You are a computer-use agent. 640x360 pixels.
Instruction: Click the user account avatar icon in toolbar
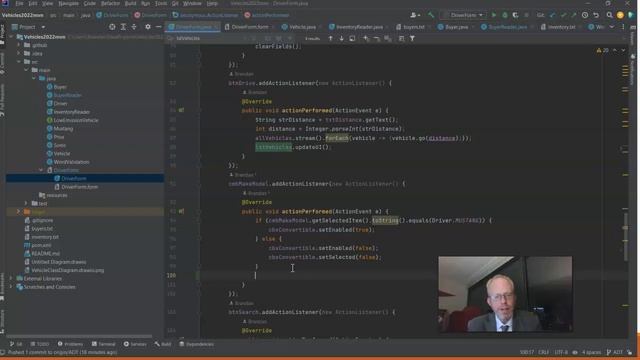(x=415, y=15)
